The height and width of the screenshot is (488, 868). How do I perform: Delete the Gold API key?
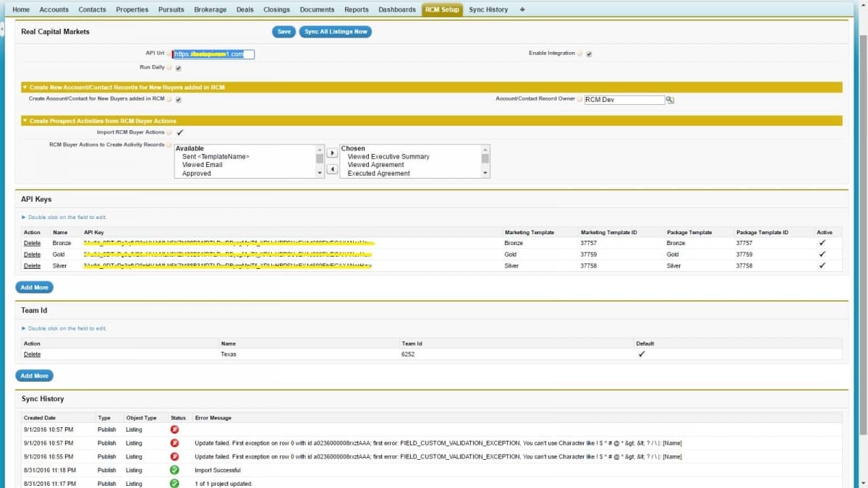[33, 254]
